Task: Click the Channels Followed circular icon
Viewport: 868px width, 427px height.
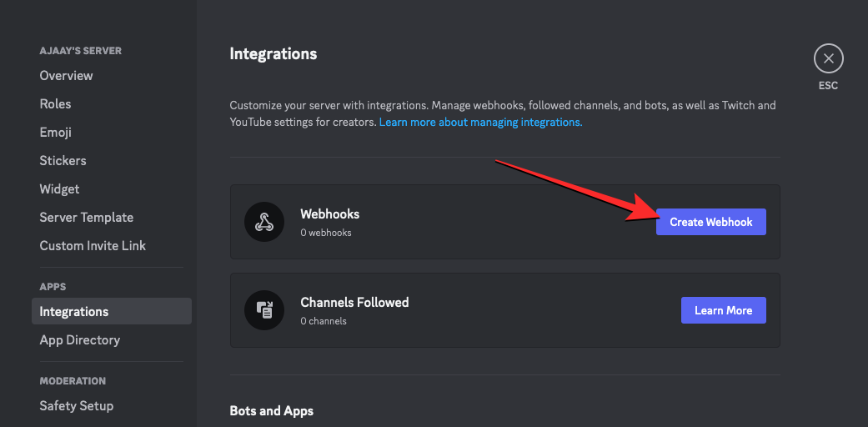Action: (263, 310)
